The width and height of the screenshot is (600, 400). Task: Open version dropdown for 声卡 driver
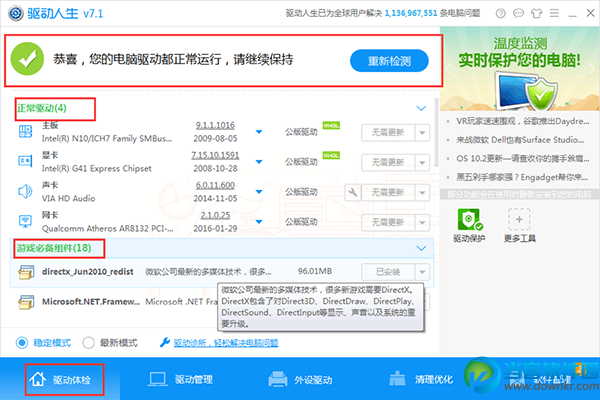click(259, 192)
